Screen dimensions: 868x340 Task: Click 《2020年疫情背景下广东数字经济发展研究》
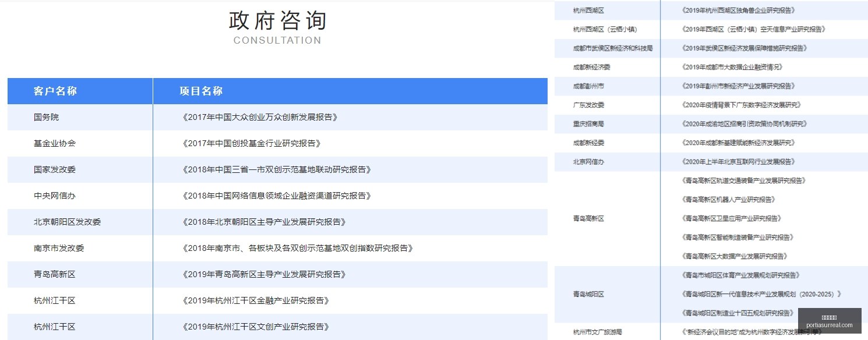click(x=742, y=105)
